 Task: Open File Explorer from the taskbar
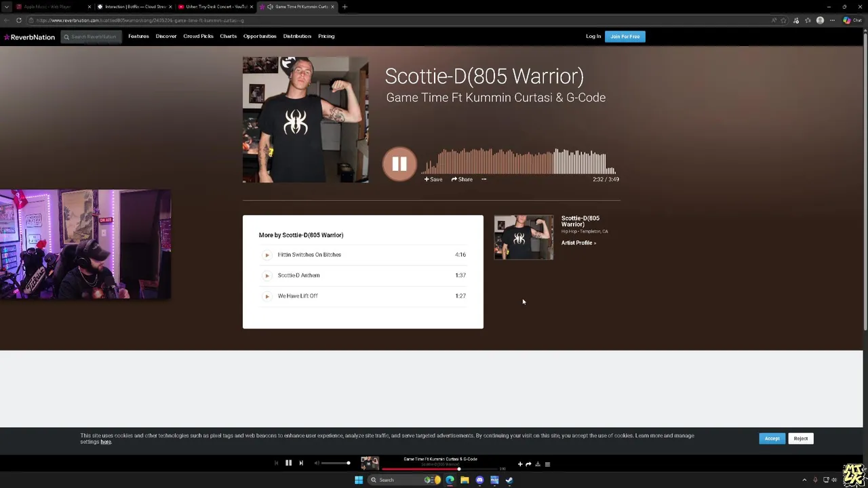465,480
